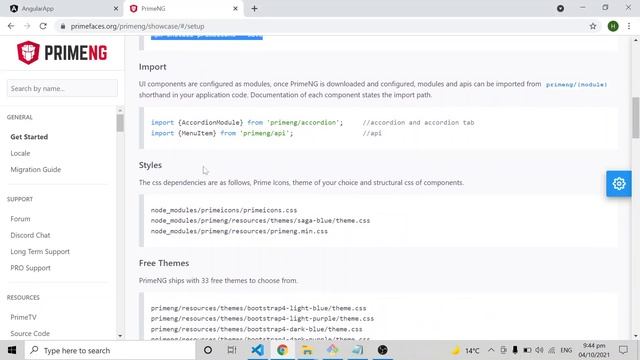Screen dimensions: 640x360
Task: Show hidden system tray icons
Action: coord(491,350)
